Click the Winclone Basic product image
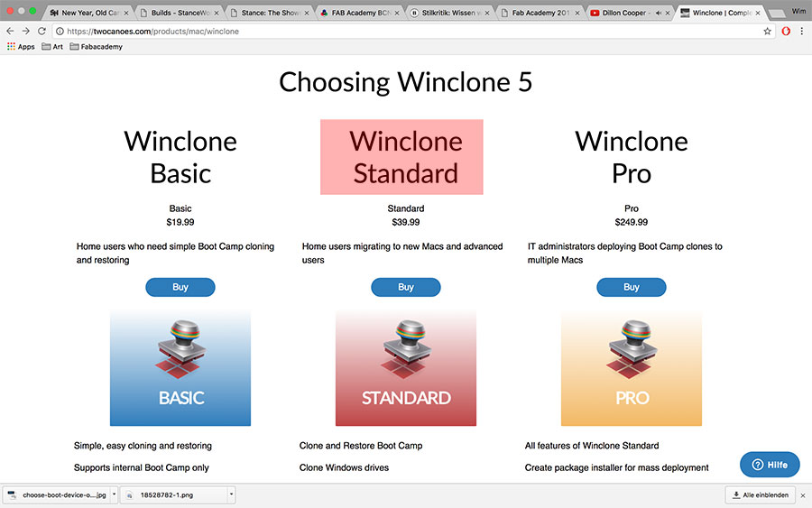 pyautogui.click(x=180, y=368)
